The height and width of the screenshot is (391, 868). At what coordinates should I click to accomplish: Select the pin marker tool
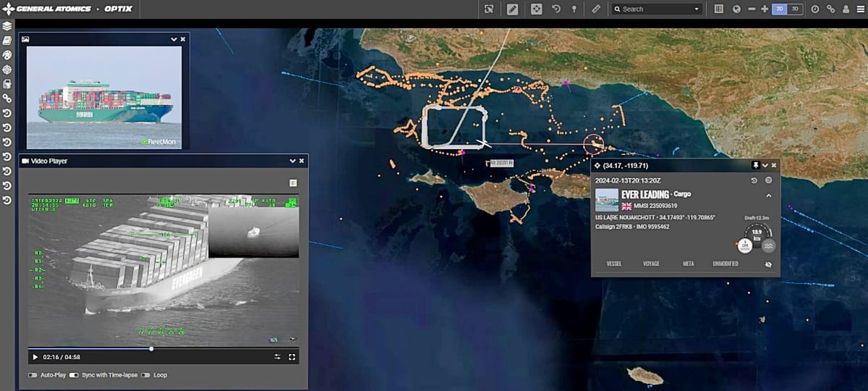point(574,9)
